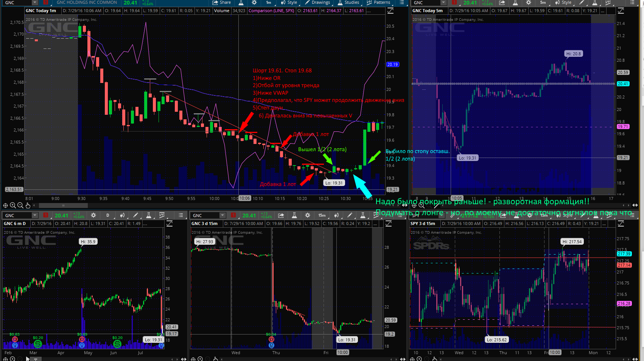Open red symbol-link indicator in GNC 1m chart
Viewport: 644px width, 361px height.
[46, 2]
